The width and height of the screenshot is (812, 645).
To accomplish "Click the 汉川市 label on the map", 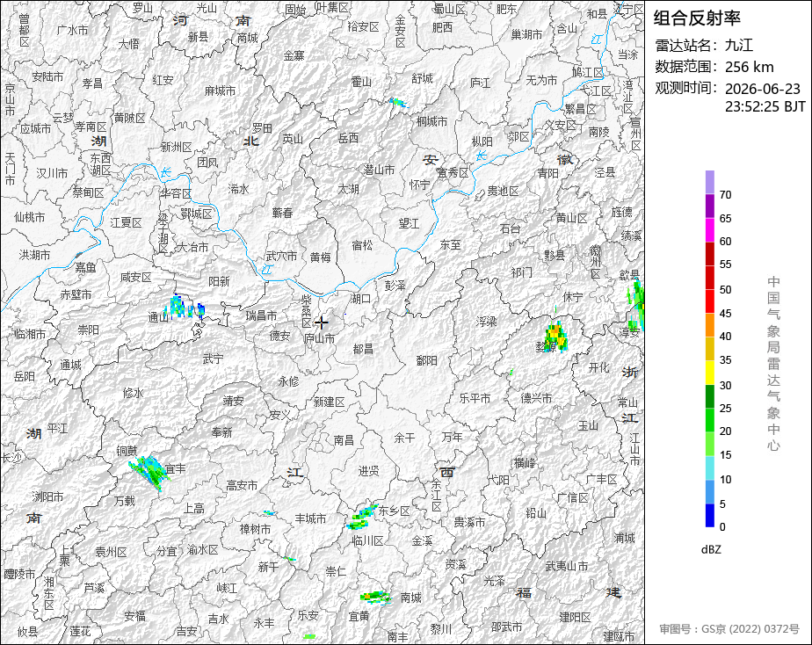I will [52, 173].
